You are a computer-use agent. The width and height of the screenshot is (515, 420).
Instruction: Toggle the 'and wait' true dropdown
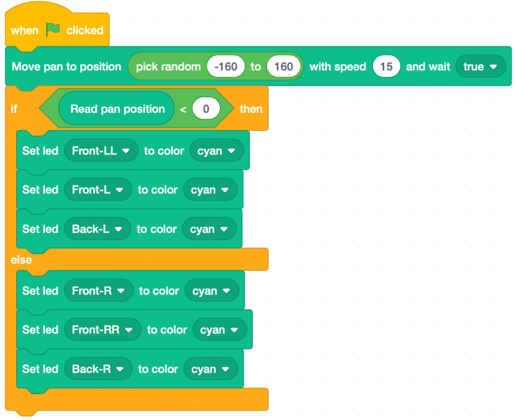point(479,66)
